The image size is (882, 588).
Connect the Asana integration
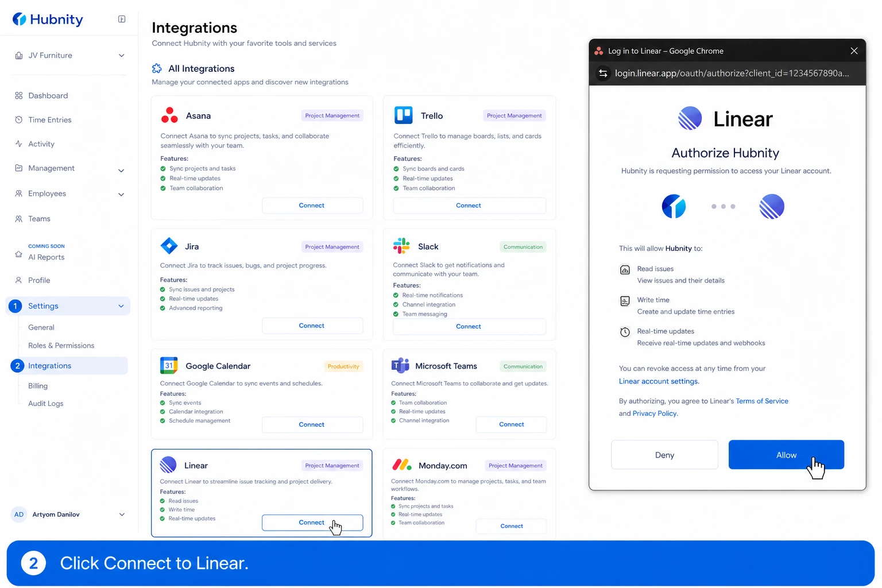pos(312,206)
